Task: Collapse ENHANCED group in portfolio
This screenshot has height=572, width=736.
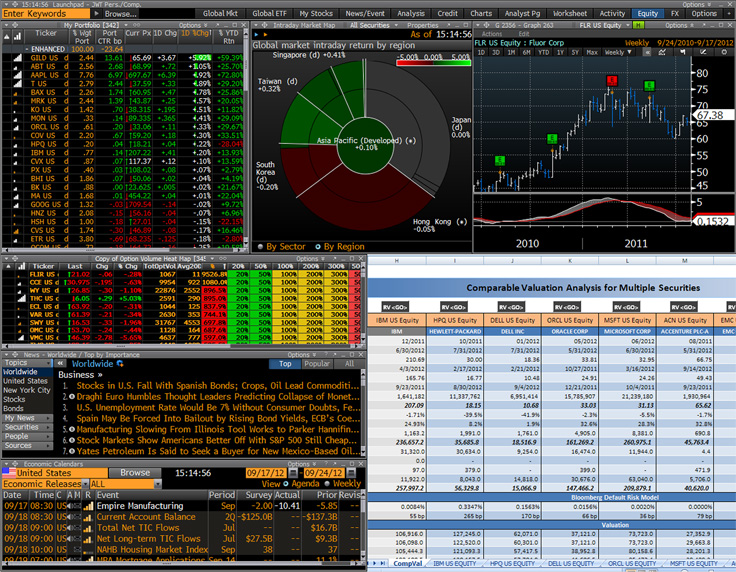Action: (x=27, y=49)
